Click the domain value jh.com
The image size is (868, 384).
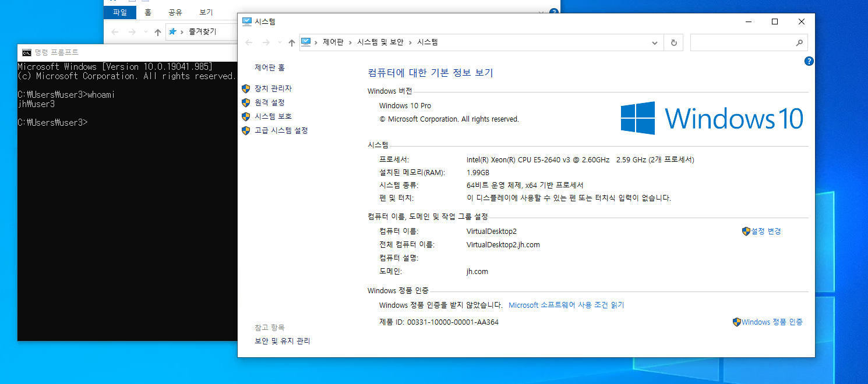pos(477,271)
